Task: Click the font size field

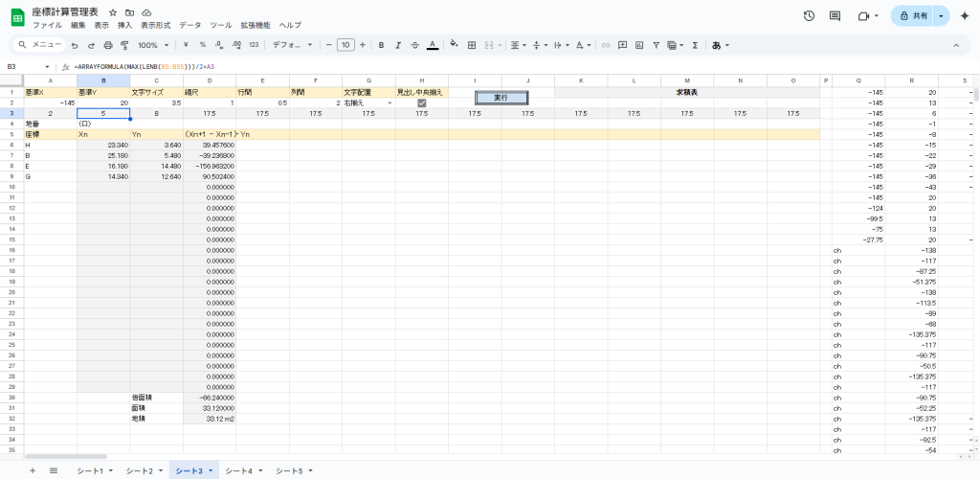Action: coord(345,45)
